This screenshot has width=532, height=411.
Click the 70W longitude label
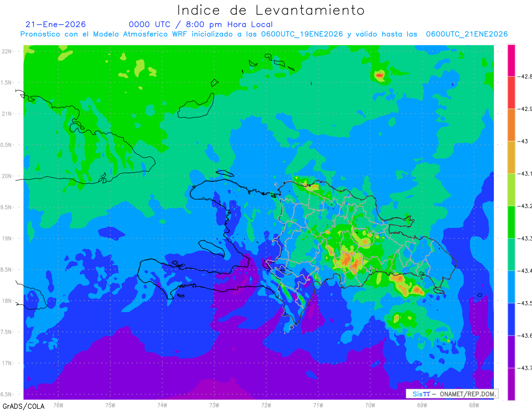click(x=370, y=405)
